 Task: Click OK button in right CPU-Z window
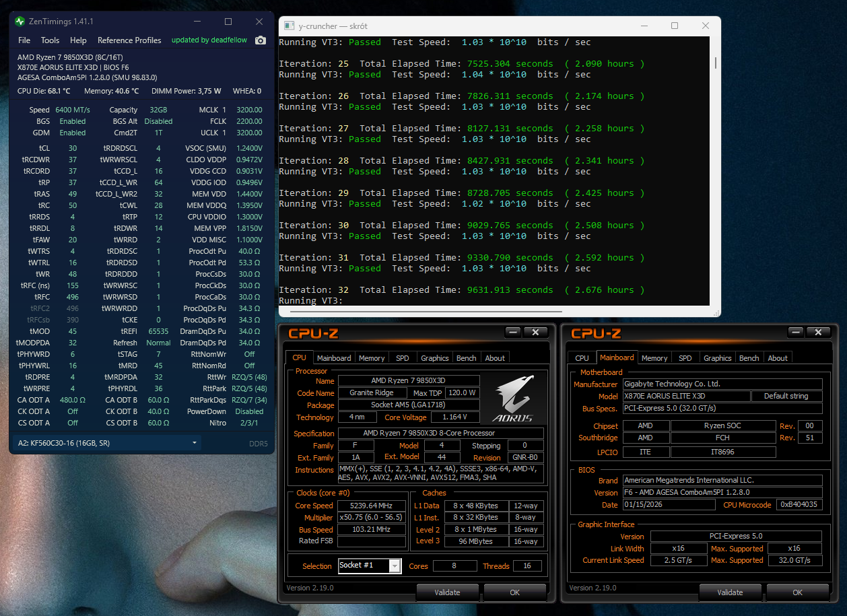pos(797,592)
